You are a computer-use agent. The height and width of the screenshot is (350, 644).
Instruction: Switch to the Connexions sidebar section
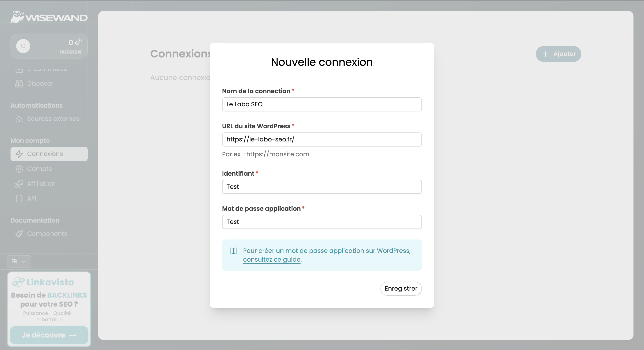point(45,154)
